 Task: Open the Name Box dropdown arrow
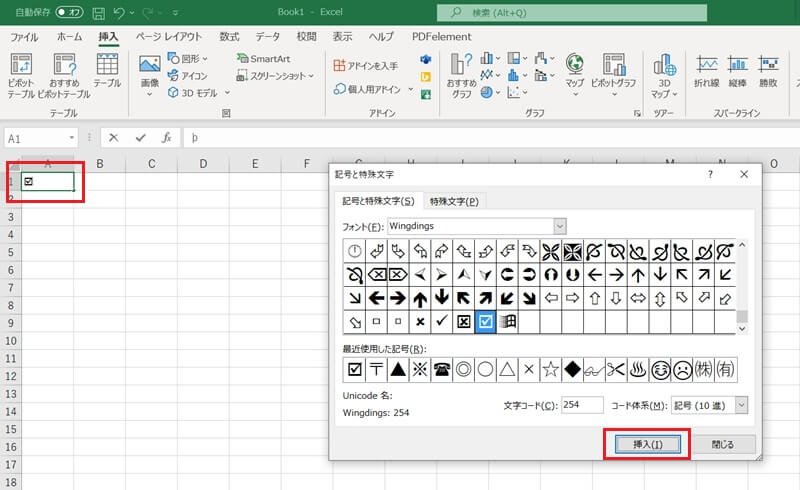tap(72, 138)
